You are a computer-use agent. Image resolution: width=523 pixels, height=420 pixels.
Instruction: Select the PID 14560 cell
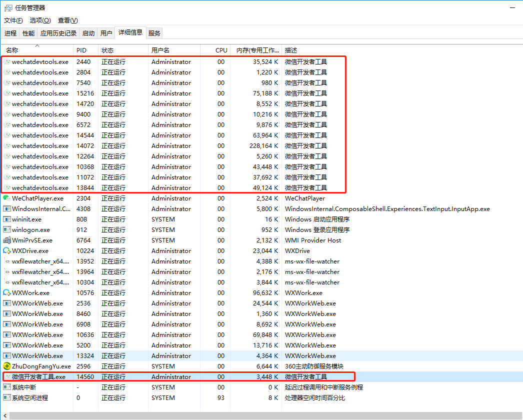85,377
